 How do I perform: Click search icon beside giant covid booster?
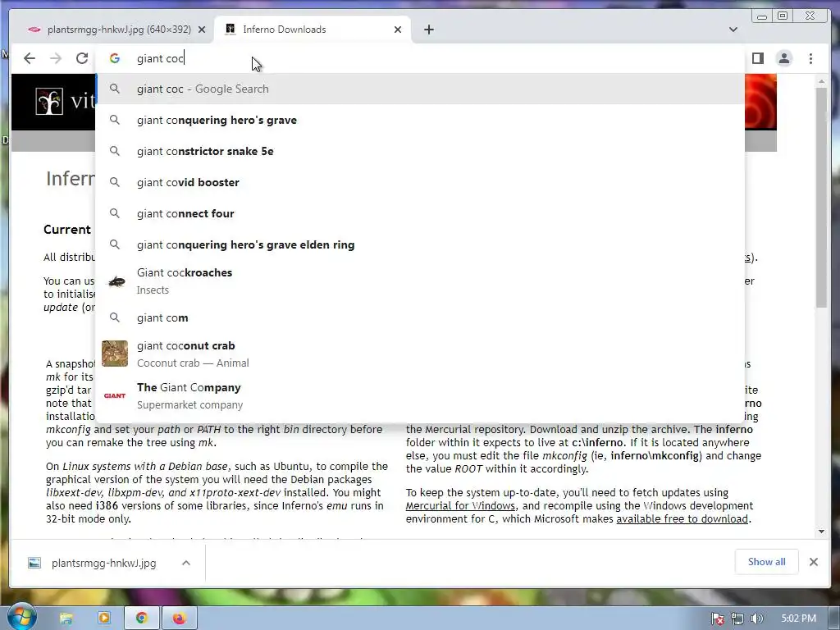115,182
